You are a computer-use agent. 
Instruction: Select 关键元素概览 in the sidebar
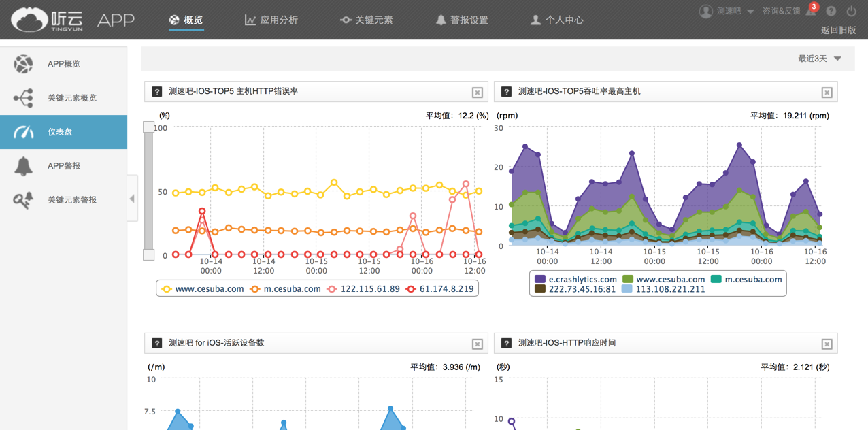point(63,98)
